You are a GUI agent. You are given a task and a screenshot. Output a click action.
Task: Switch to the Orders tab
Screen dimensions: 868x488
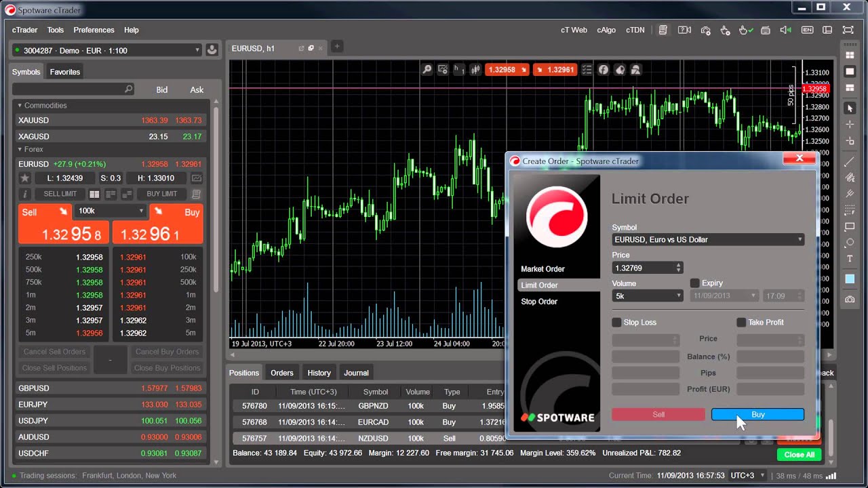coord(282,373)
